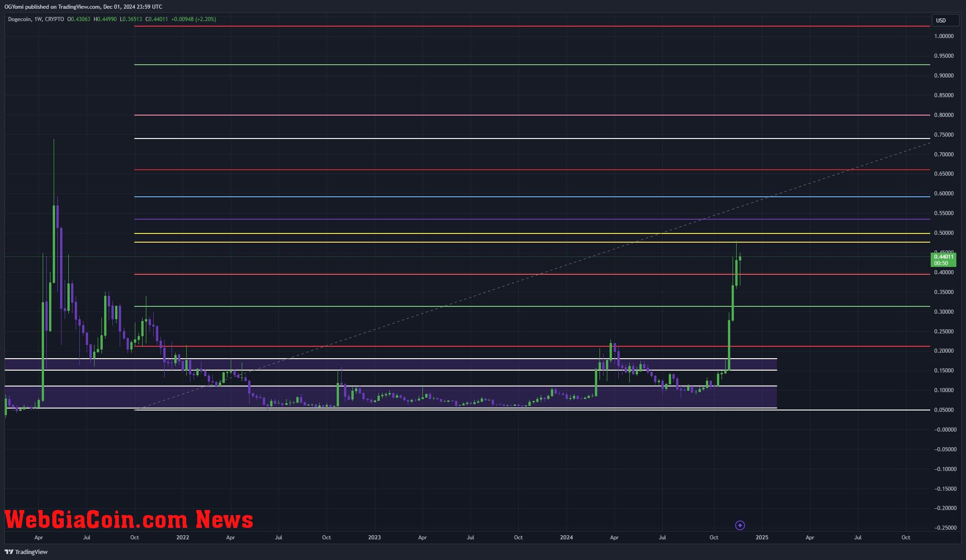Click the 0.35000 price axis label
The height and width of the screenshot is (560, 966).
[944, 292]
